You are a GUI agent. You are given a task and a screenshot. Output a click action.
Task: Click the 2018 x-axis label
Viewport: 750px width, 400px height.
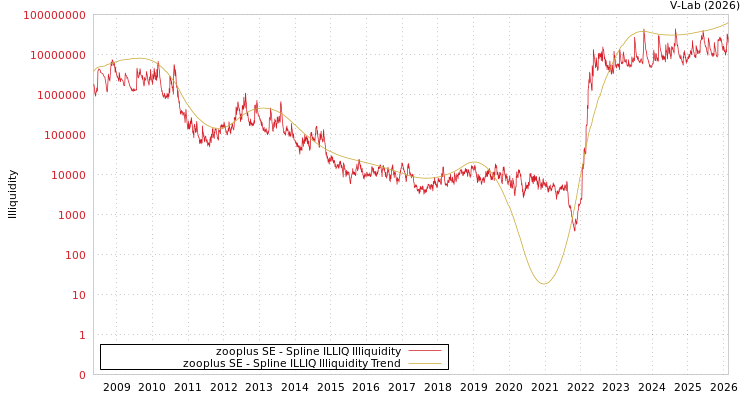[438, 387]
